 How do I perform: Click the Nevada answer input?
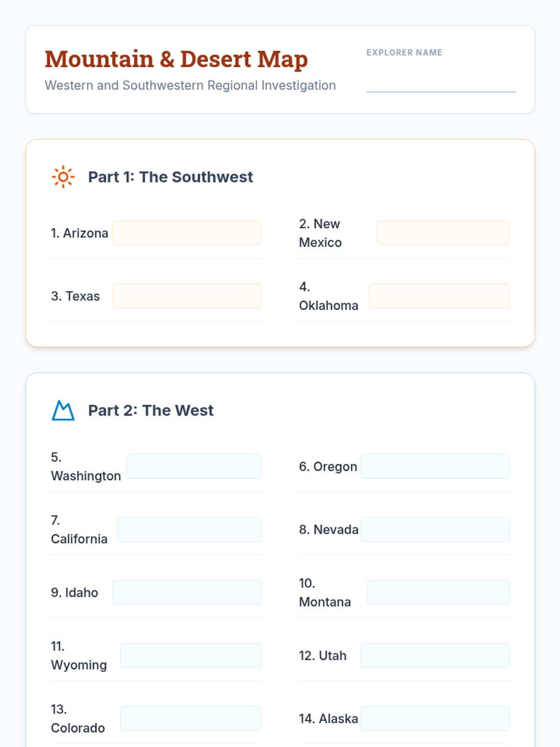tap(434, 529)
